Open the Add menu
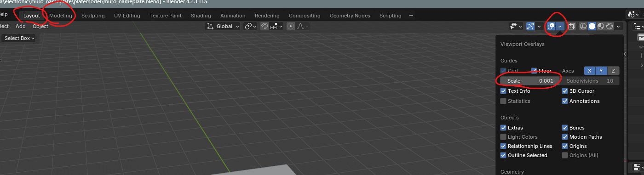Screen dimensions: 644x175 point(21,26)
